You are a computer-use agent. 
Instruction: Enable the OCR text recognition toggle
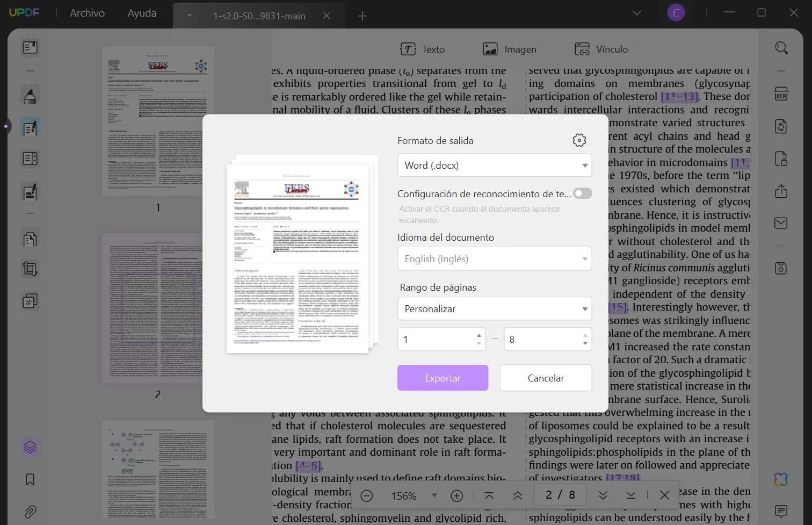[x=582, y=193]
